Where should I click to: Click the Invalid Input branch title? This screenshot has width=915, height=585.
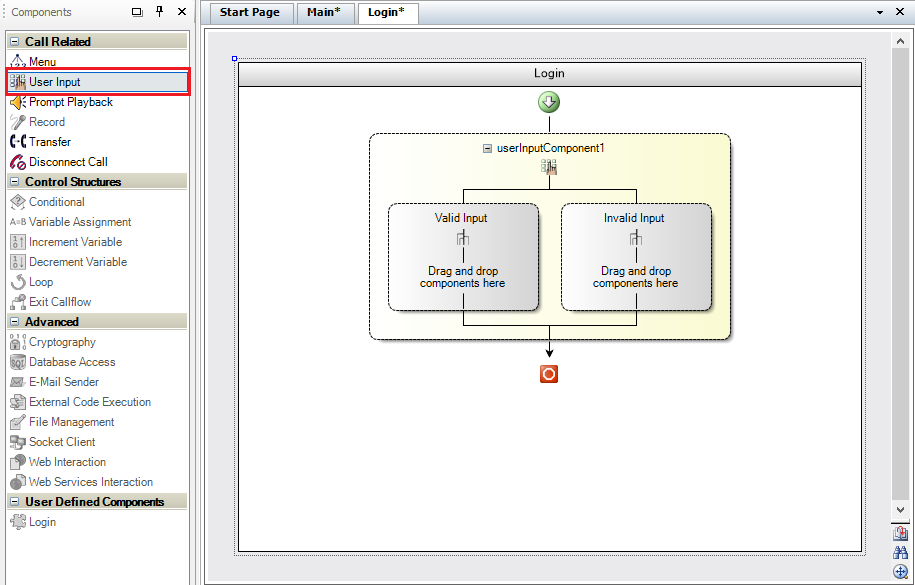tap(634, 218)
